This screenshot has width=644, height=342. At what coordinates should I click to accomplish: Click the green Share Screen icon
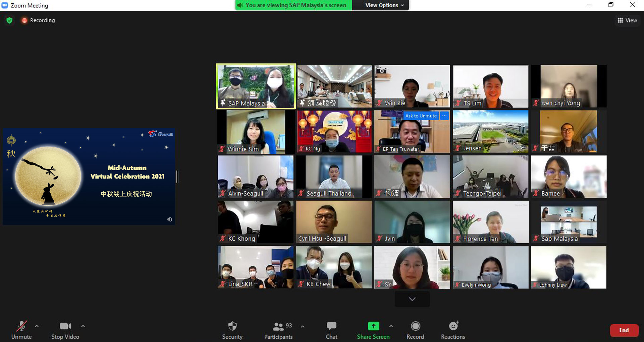373,326
